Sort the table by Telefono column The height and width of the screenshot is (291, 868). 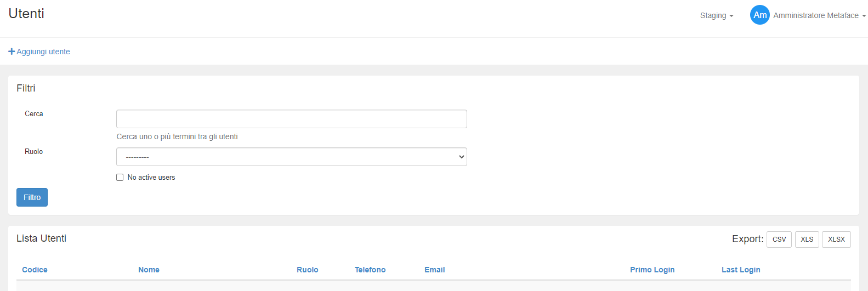point(370,270)
